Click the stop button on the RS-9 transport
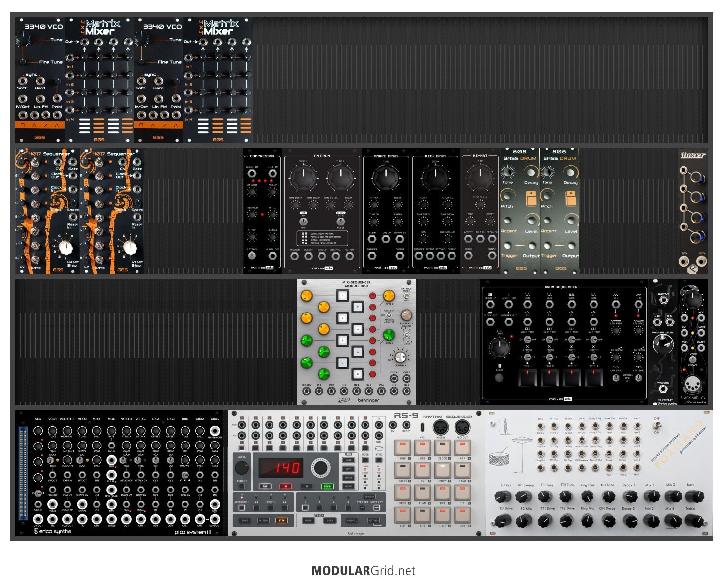 click(306, 486)
